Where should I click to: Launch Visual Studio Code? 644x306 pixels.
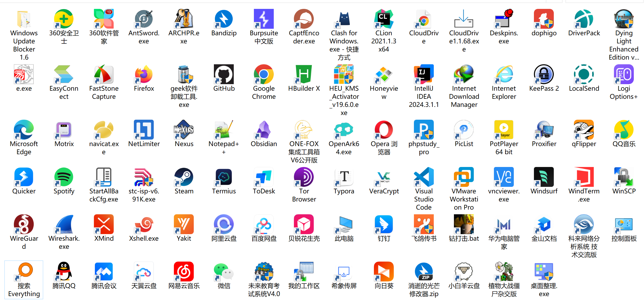tap(424, 177)
